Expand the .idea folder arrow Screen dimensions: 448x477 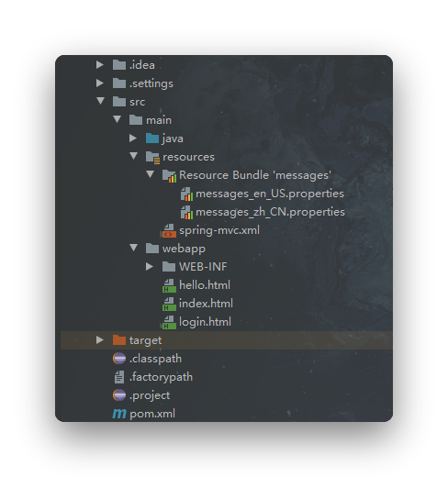(99, 64)
